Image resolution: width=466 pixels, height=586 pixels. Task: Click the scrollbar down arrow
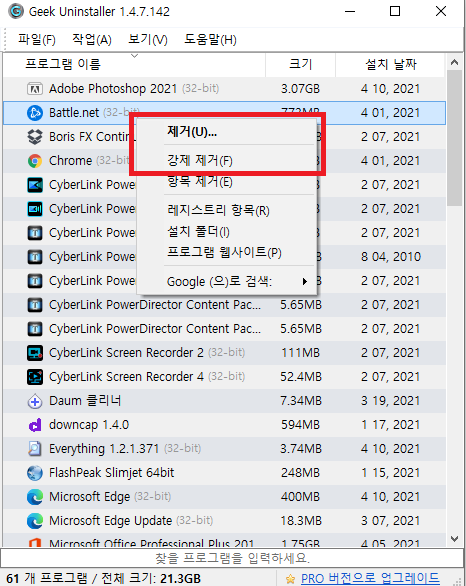coord(454,539)
